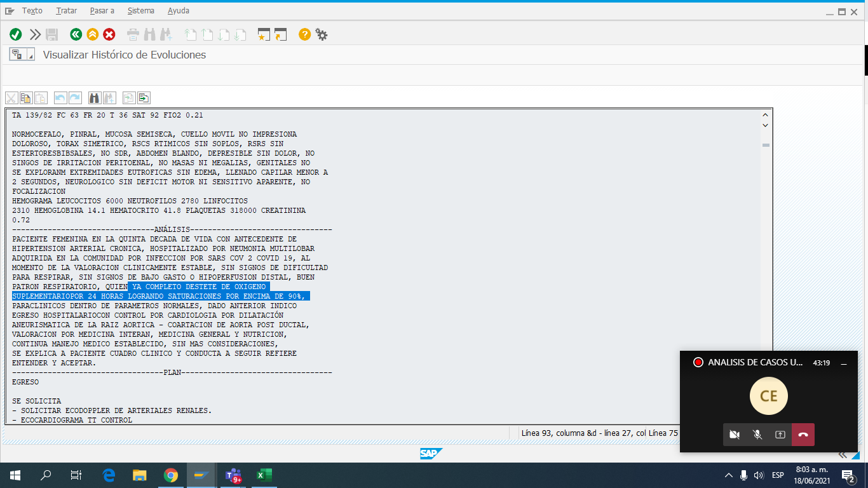Click the Print icon in the toolbar
The image size is (868, 488).
(133, 34)
